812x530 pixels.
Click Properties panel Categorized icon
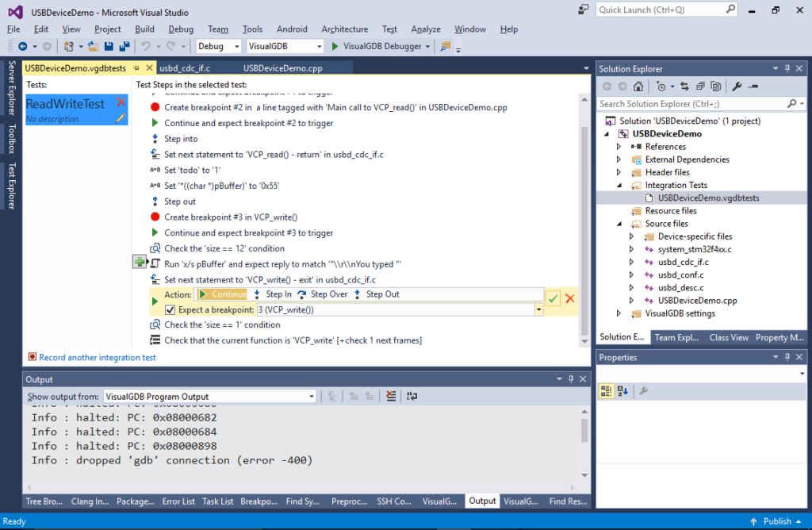click(606, 391)
